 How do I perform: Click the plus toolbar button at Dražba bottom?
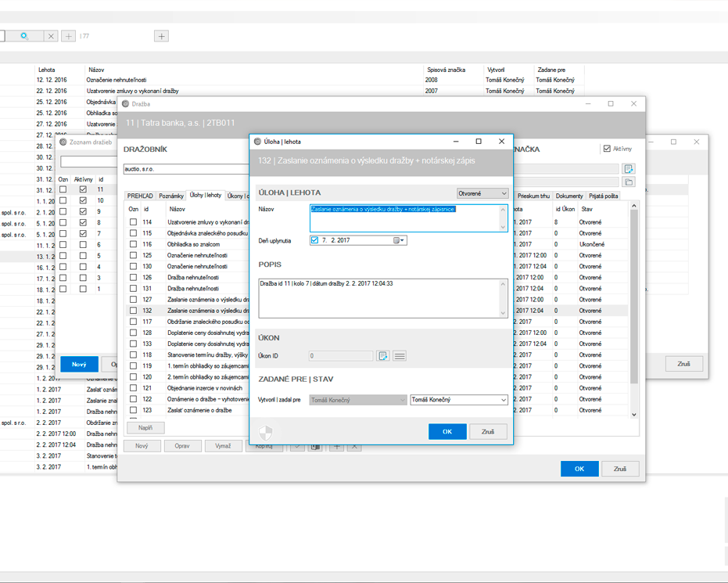click(337, 447)
